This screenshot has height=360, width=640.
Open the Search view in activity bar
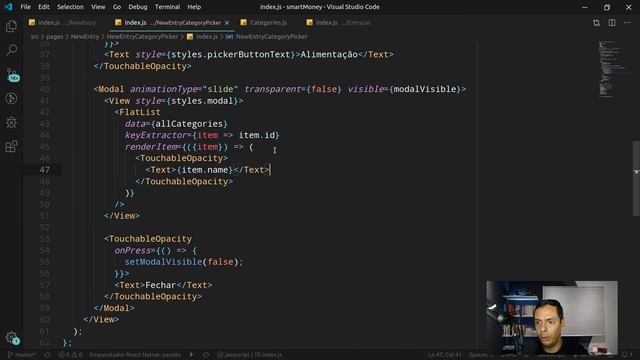(11, 50)
